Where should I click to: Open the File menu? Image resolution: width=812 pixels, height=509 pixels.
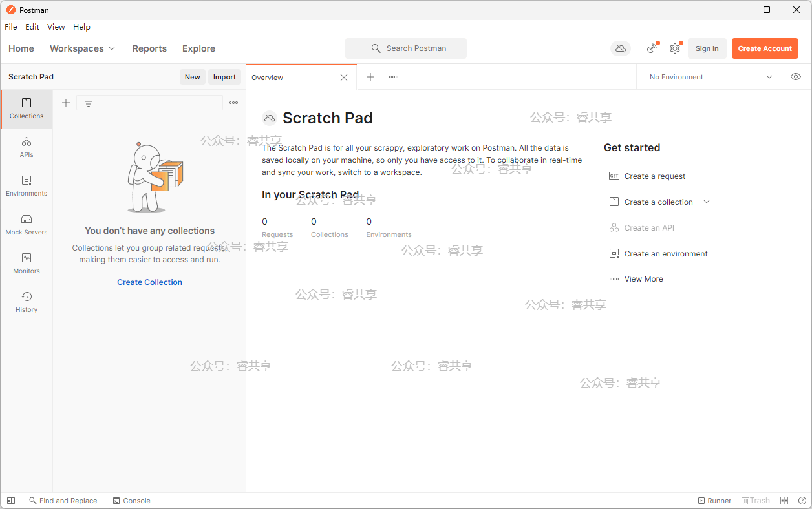(x=11, y=27)
